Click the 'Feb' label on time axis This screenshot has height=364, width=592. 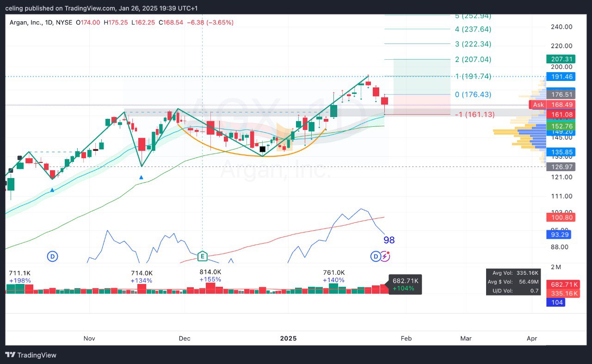click(x=406, y=338)
